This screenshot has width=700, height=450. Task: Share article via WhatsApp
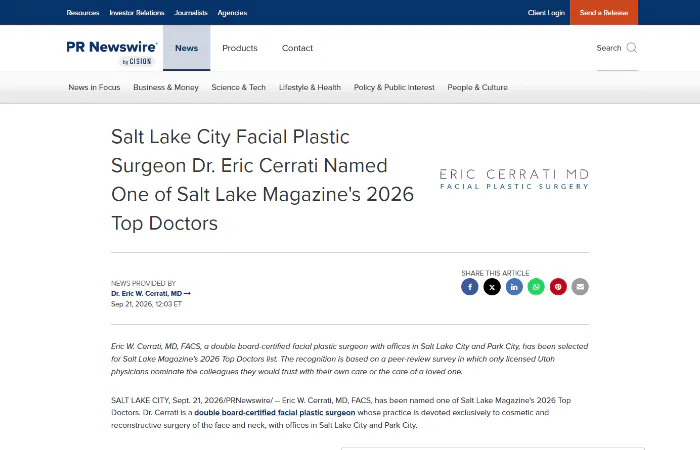point(536,287)
